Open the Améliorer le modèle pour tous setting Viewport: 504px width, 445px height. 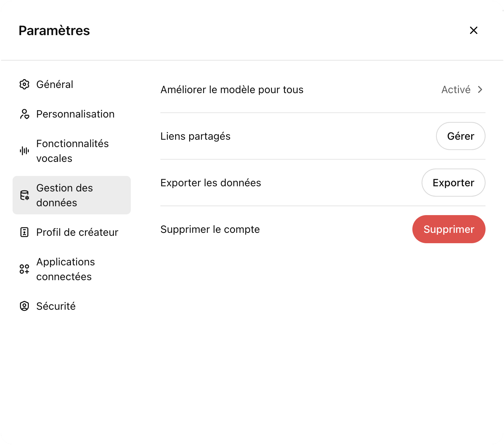232,89
